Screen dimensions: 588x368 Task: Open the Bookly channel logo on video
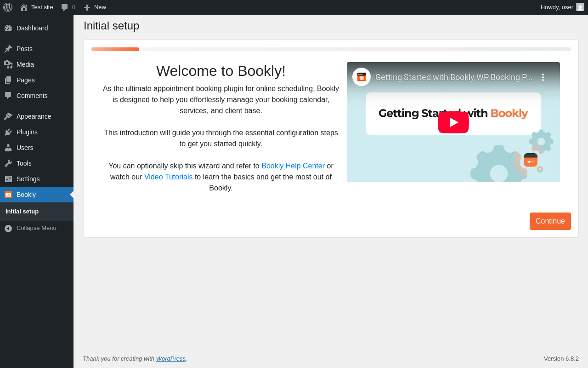point(362,77)
